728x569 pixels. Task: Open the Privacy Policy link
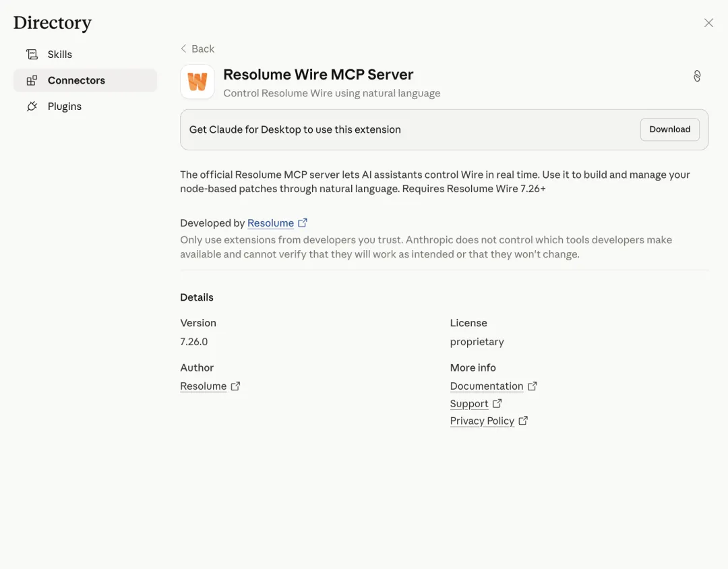coord(481,421)
